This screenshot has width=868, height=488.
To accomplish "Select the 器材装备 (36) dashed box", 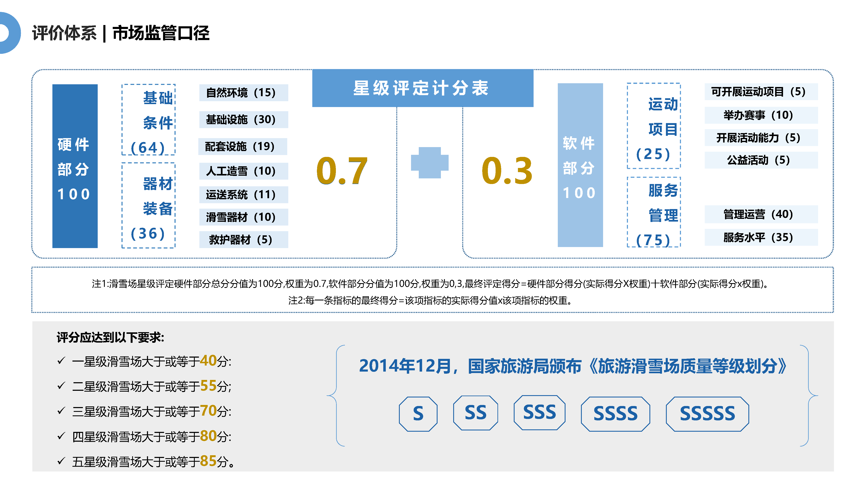I will pos(148,206).
